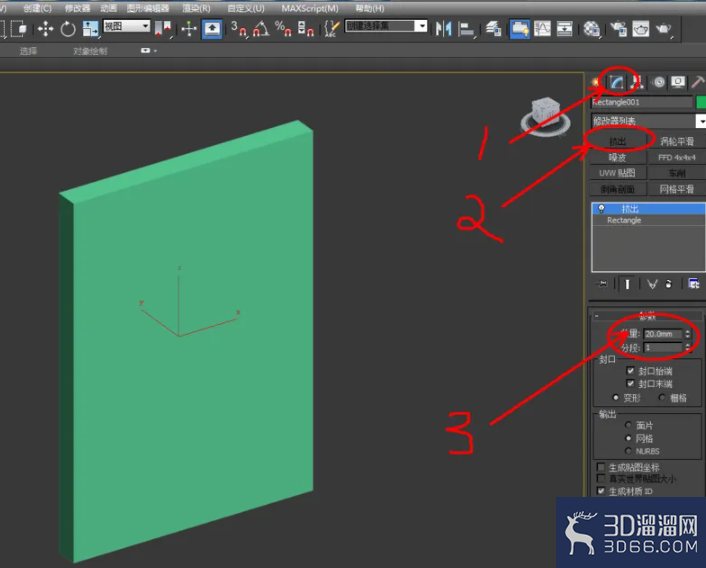Open the Layer Manager icon

point(493,29)
